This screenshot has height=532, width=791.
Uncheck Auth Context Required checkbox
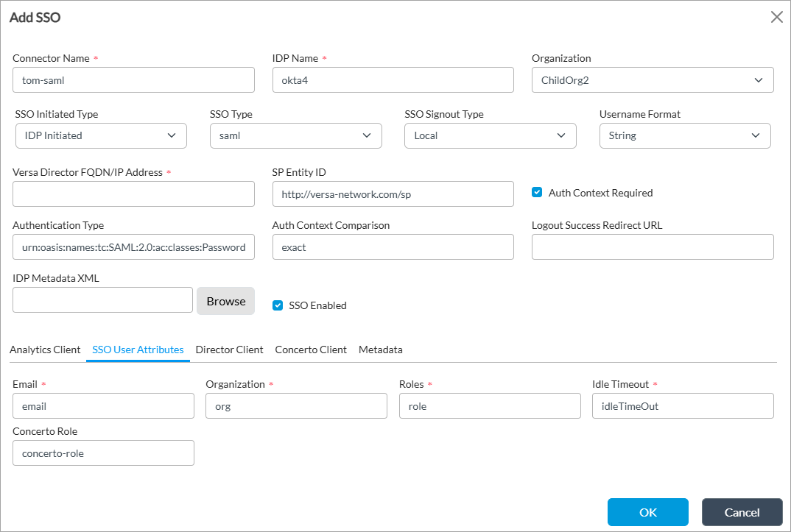click(x=537, y=193)
